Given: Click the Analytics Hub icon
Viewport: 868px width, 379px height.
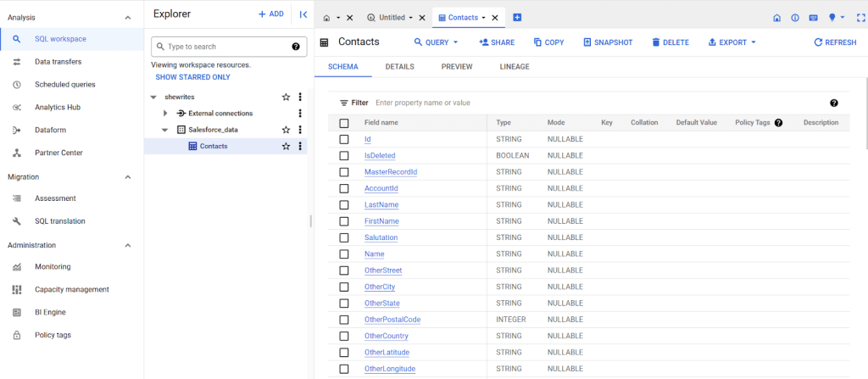Looking at the screenshot, I should click(x=17, y=108).
